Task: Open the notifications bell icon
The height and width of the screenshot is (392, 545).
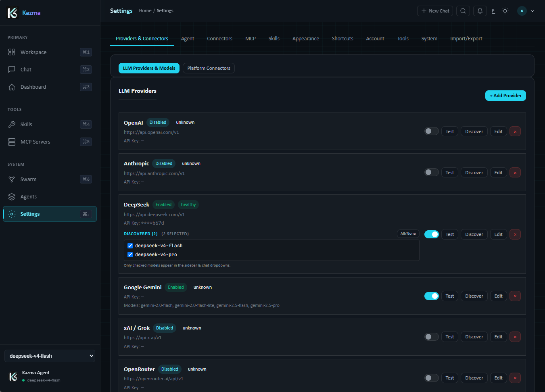Action: tap(480, 11)
